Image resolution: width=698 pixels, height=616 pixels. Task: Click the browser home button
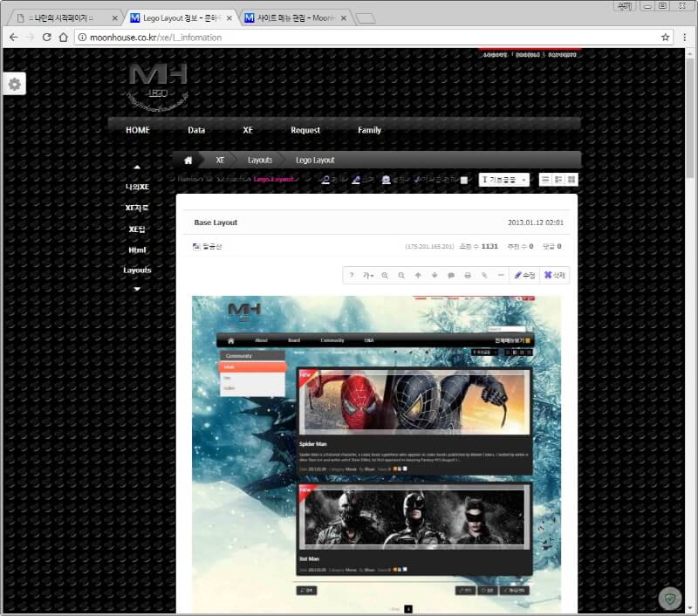pyautogui.click(x=64, y=38)
